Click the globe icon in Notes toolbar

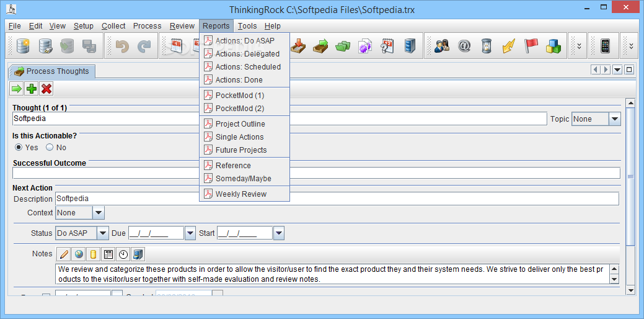tap(79, 254)
